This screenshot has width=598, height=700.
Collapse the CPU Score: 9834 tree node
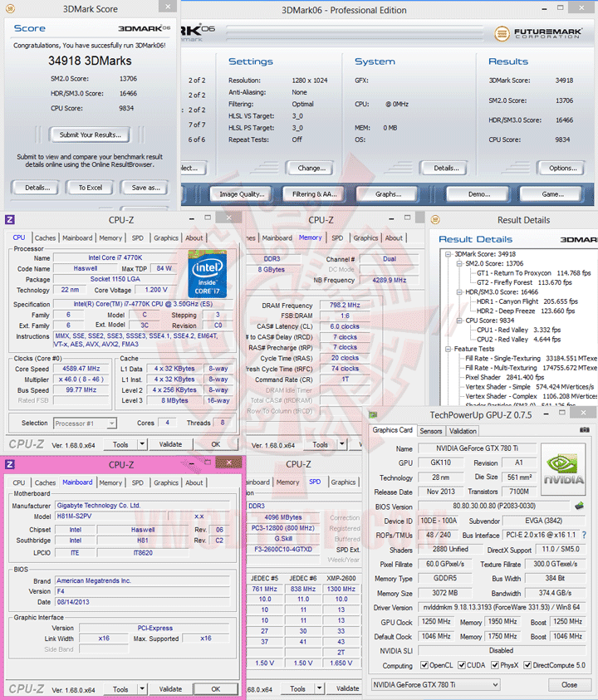458,321
